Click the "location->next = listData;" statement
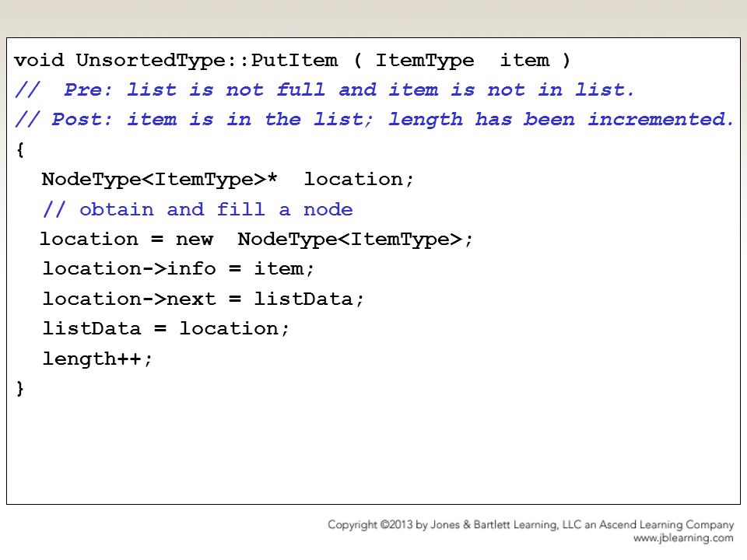747x560 pixels. pyautogui.click(x=203, y=299)
